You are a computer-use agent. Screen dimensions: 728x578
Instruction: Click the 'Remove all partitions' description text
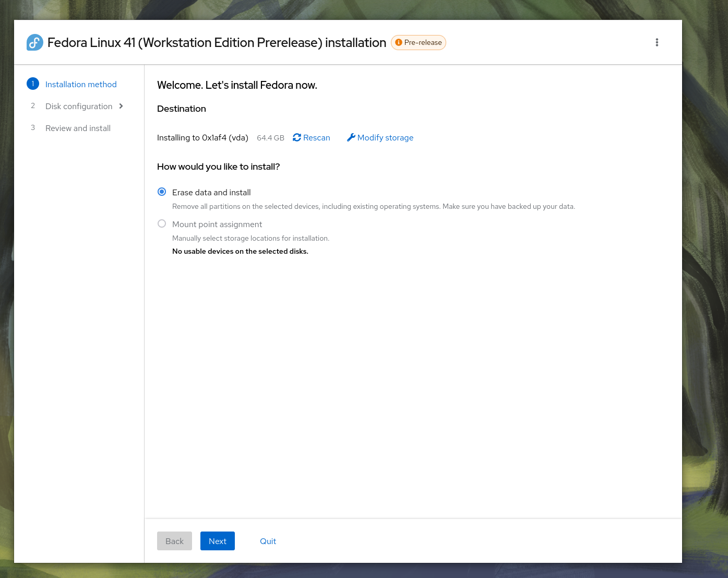coord(374,206)
